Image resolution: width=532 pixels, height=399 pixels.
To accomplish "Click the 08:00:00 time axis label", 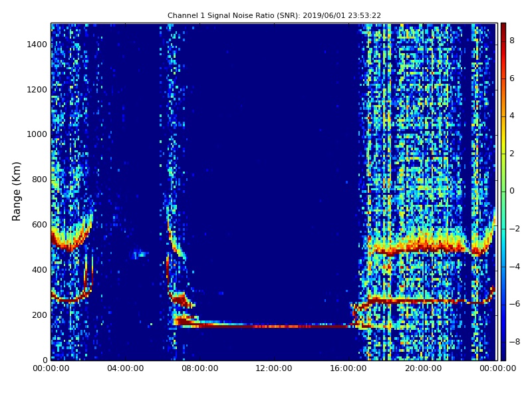I will tap(200, 368).
